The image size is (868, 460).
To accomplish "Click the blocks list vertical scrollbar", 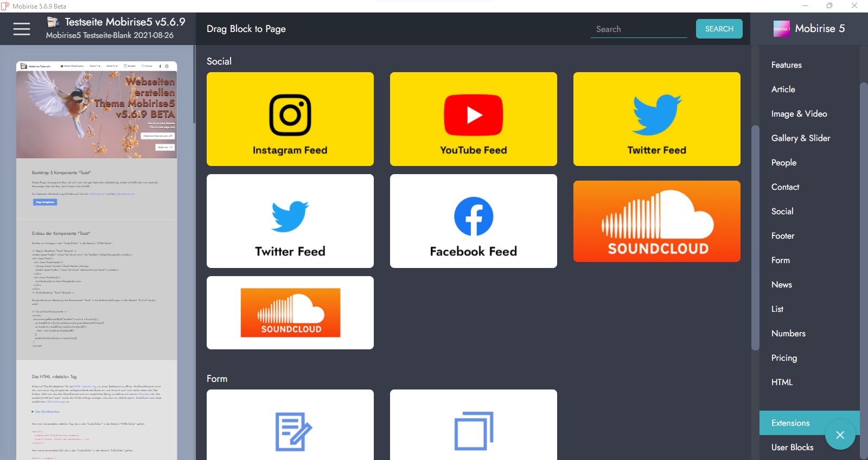I will pos(755,238).
